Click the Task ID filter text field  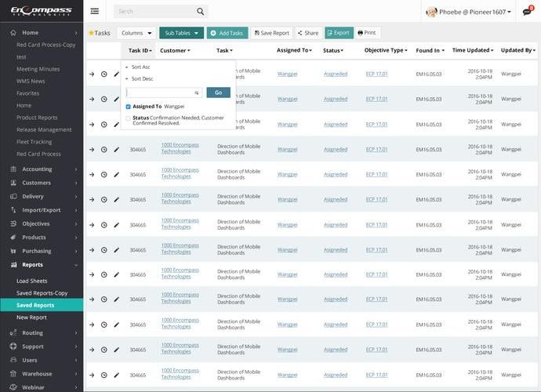pos(164,93)
